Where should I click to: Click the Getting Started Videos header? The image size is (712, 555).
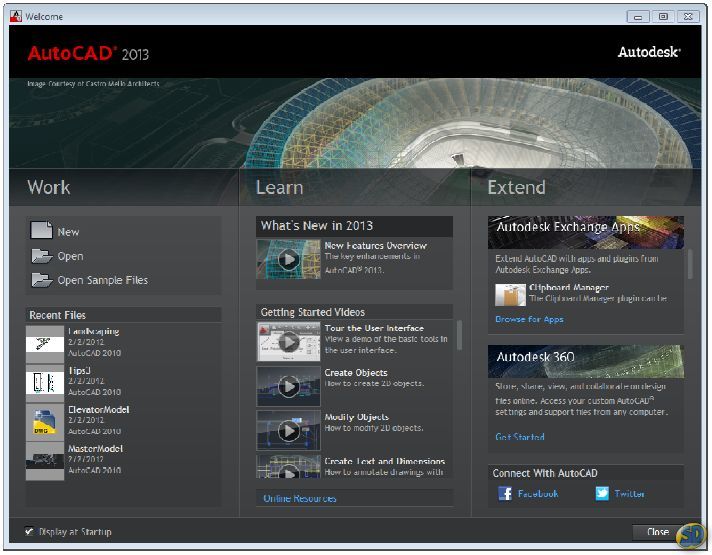[355, 312]
